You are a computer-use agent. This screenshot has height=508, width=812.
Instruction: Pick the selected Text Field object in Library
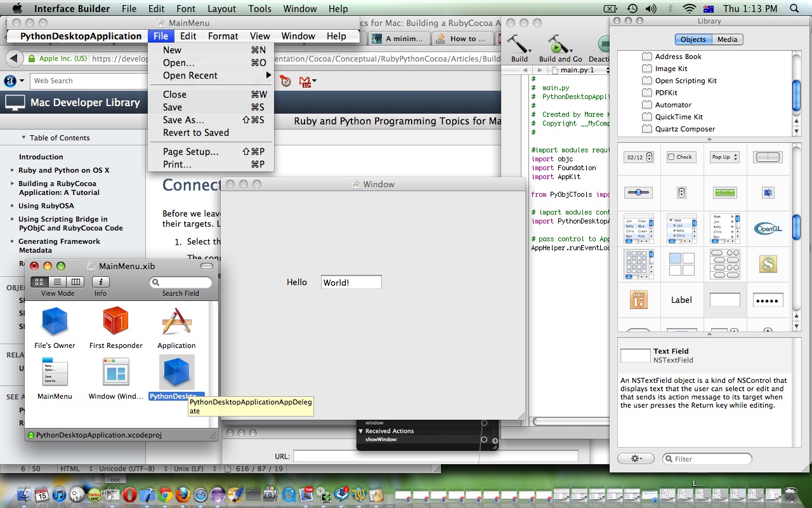point(724,300)
